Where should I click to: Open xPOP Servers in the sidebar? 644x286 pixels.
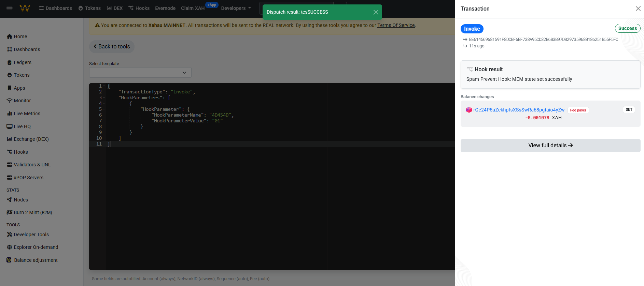(x=25, y=178)
